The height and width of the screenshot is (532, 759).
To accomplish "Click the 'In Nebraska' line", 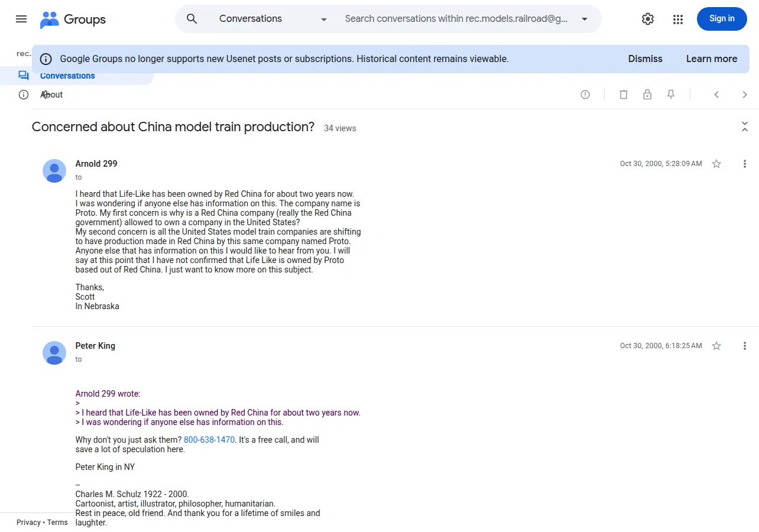I will 98,306.
